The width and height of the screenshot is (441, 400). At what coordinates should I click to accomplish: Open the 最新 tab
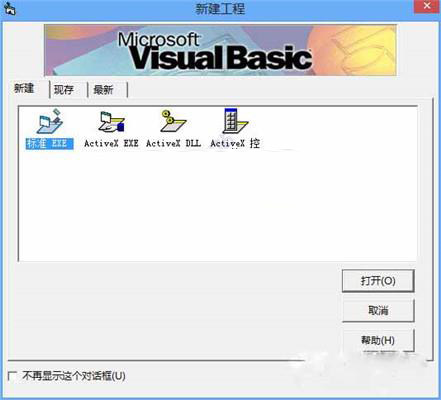coord(104,90)
